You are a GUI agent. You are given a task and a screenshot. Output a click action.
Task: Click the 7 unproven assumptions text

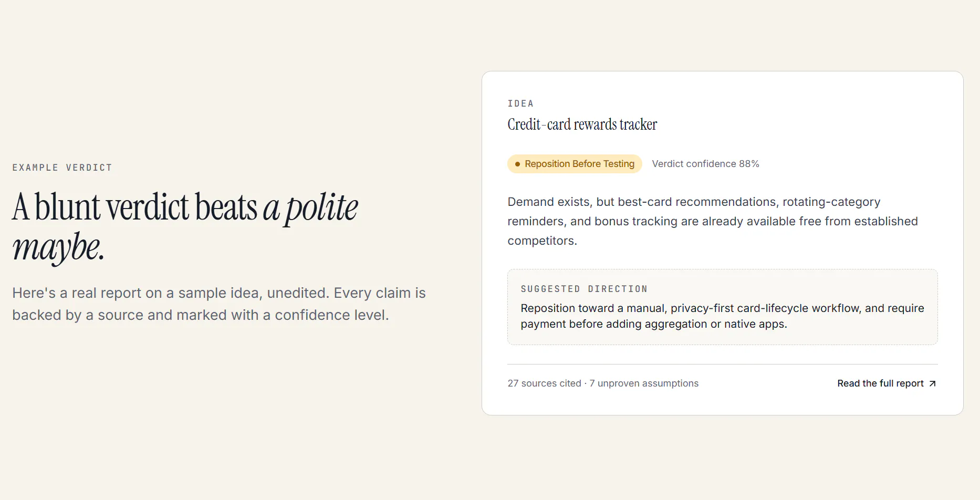pos(644,383)
